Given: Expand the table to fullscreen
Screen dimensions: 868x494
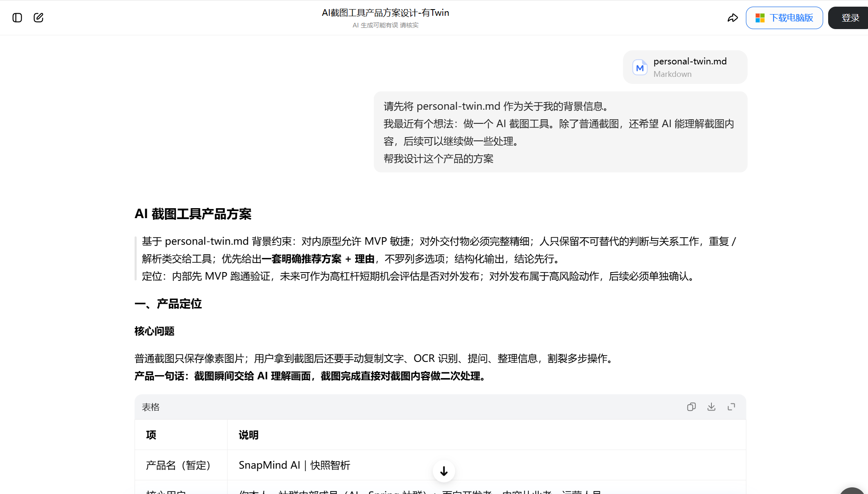Looking at the screenshot, I should [x=731, y=407].
